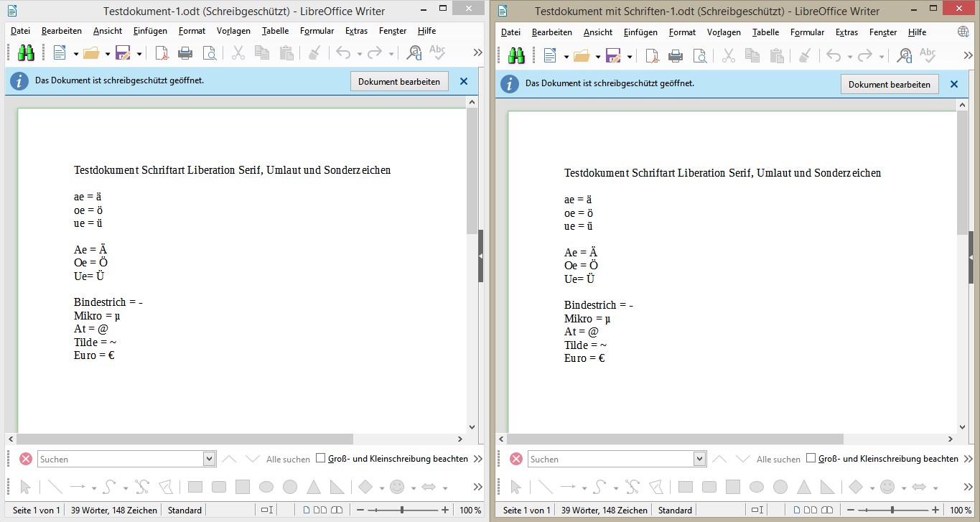Enable case-sensitive search checkbox in Testdokument-1 window
The image size is (980, 522).
click(321, 458)
